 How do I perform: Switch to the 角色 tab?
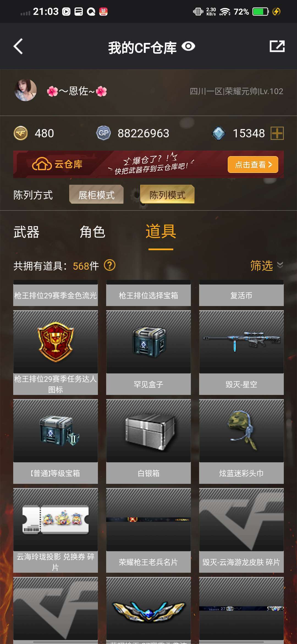(92, 232)
